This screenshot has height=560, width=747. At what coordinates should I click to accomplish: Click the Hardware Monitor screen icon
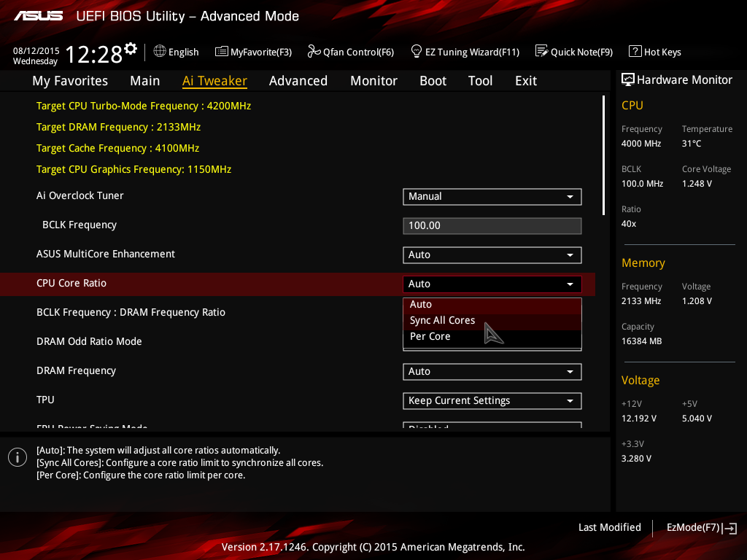click(628, 79)
